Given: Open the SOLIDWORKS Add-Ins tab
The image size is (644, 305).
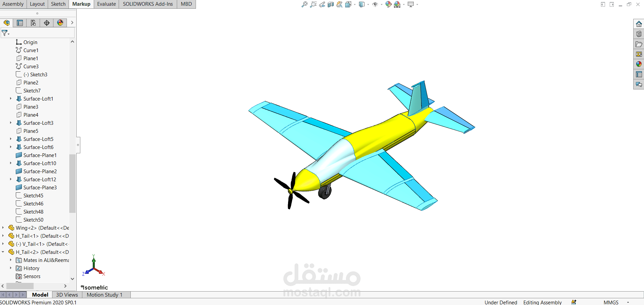Looking at the screenshot, I should (x=148, y=4).
